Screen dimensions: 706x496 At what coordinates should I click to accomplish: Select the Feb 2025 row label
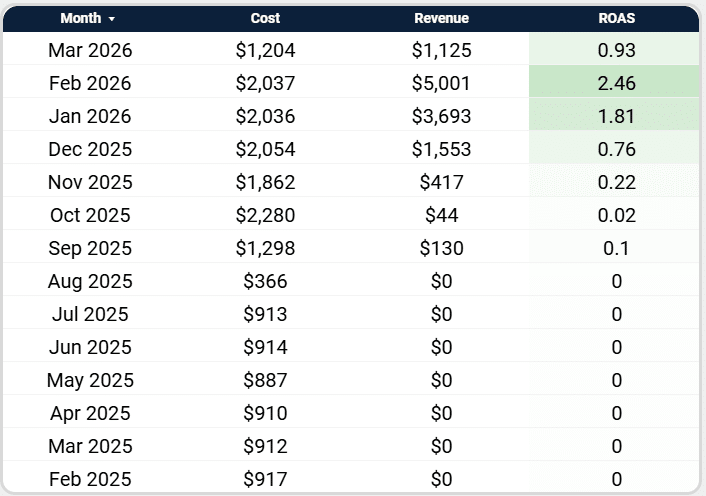(x=90, y=479)
